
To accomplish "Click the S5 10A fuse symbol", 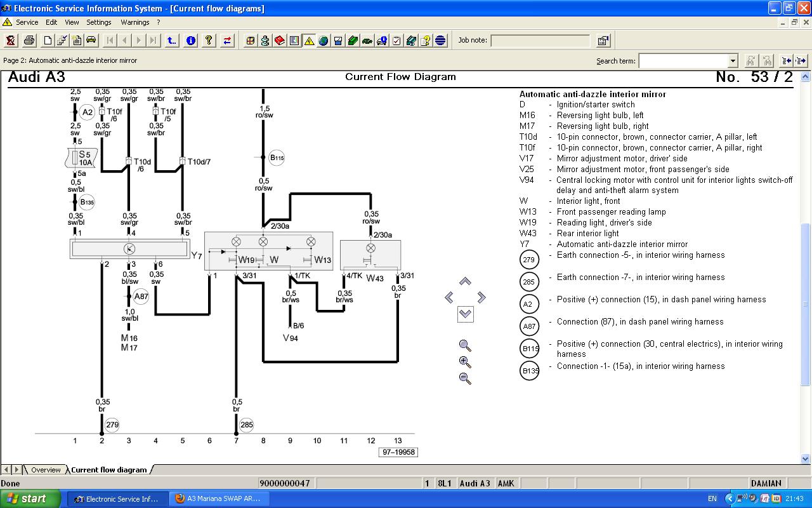I will (x=81, y=158).
